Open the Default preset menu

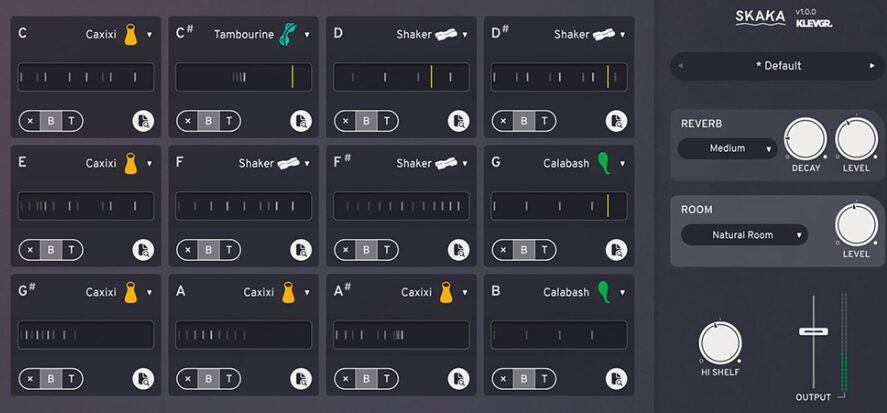pyautogui.click(x=777, y=66)
